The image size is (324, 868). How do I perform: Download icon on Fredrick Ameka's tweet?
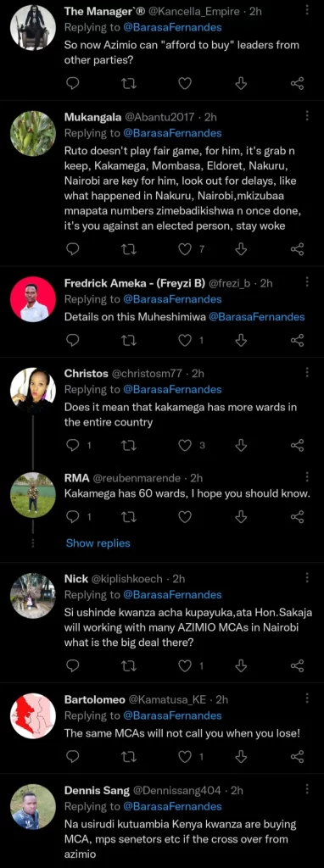point(241,340)
